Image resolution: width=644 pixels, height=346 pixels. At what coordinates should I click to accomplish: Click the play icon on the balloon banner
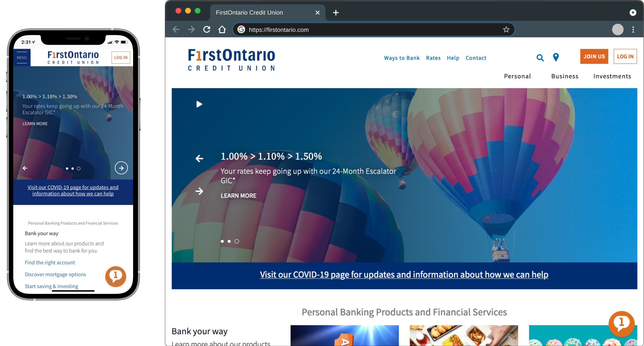pyautogui.click(x=199, y=104)
